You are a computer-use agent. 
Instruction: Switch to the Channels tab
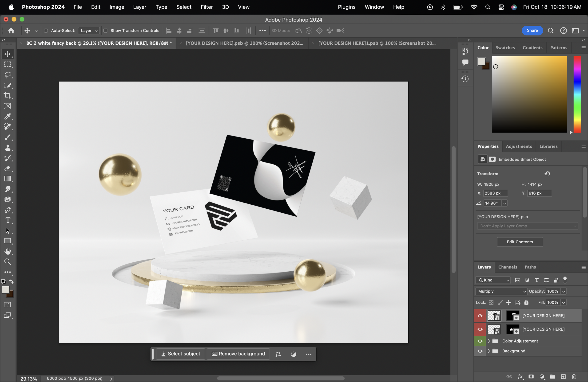[508, 267]
